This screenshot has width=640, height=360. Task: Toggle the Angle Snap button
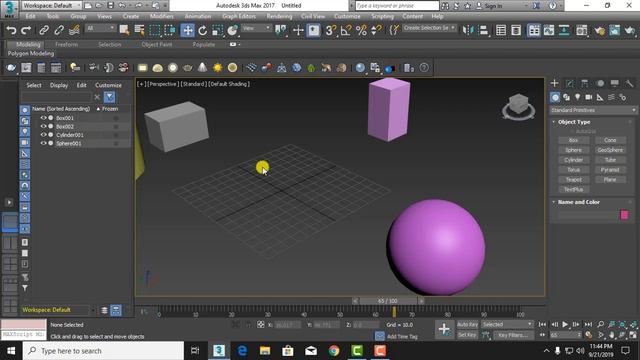coord(346,30)
